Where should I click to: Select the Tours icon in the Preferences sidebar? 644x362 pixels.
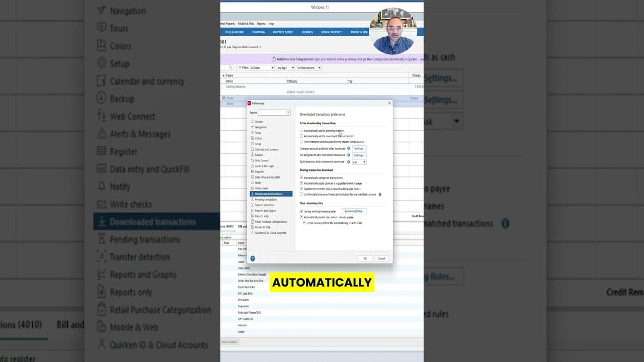pyautogui.click(x=252, y=133)
